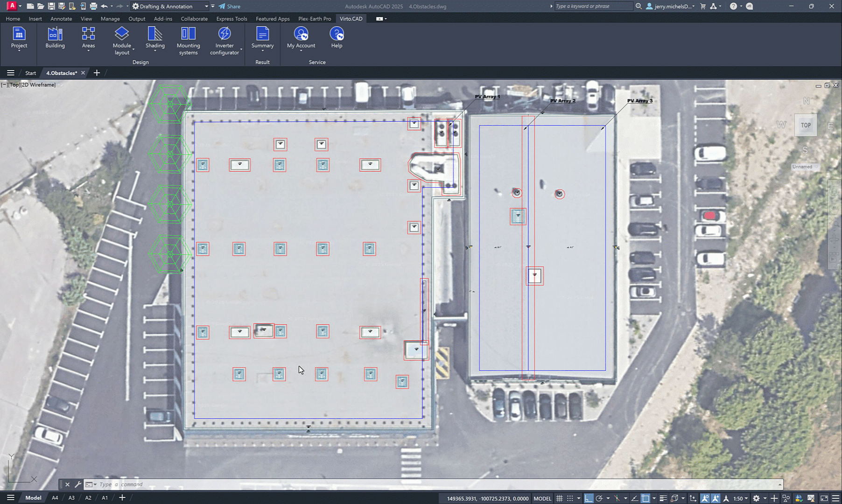842x504 pixels.
Task: Open the Home ribbon tab
Action: click(x=13, y=19)
